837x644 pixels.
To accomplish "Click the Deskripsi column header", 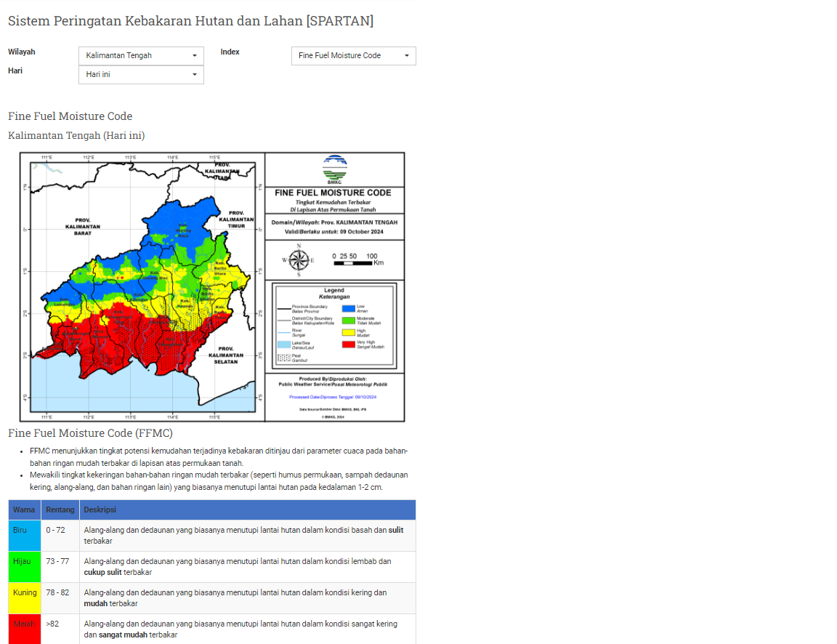I will point(248,510).
